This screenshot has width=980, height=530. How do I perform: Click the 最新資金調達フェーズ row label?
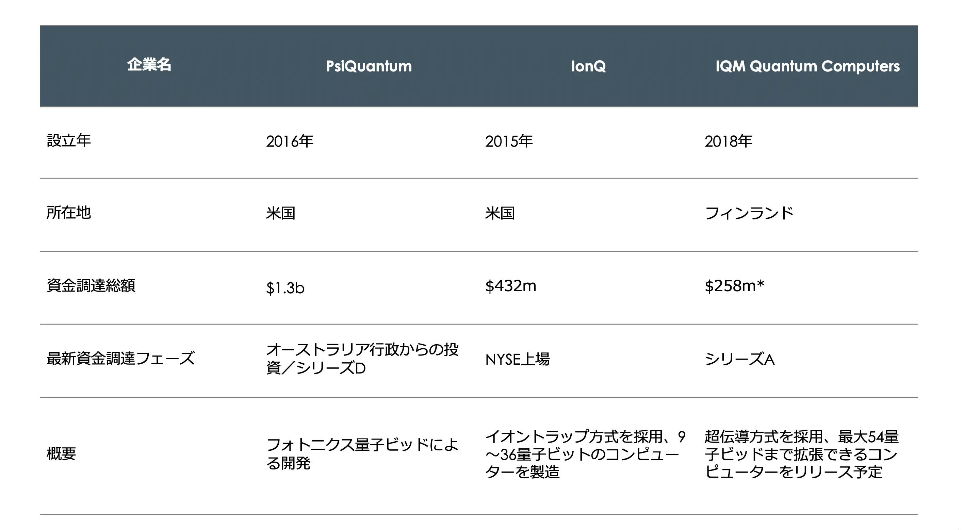coord(120,359)
